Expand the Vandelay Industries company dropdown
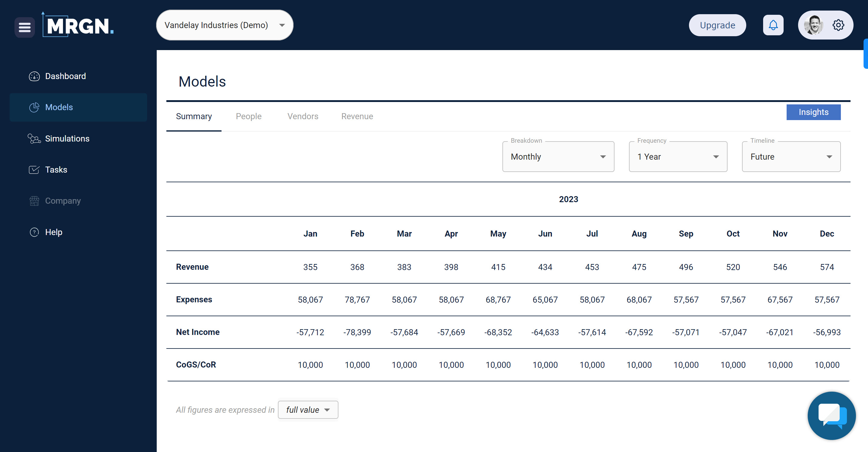Viewport: 868px width, 452px height. [225, 25]
